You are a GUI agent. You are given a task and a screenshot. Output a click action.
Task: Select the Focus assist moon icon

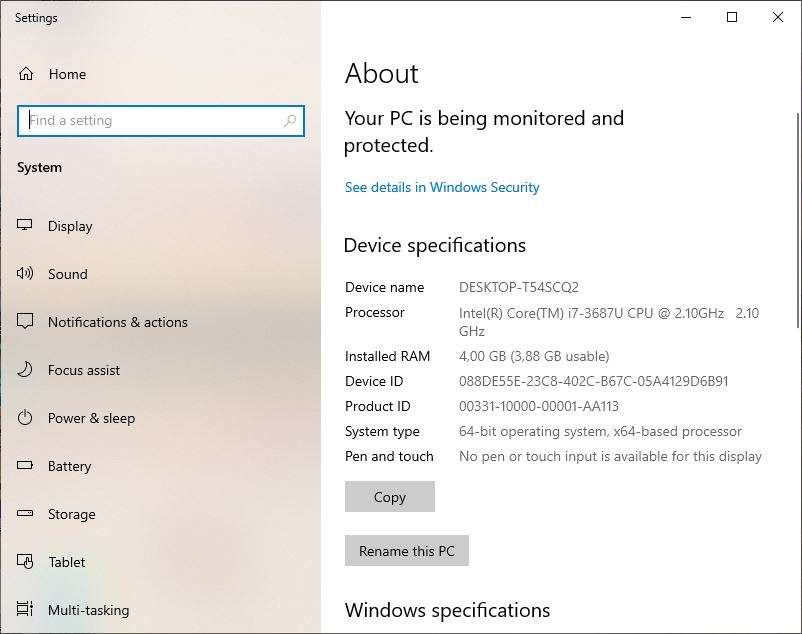tap(27, 370)
